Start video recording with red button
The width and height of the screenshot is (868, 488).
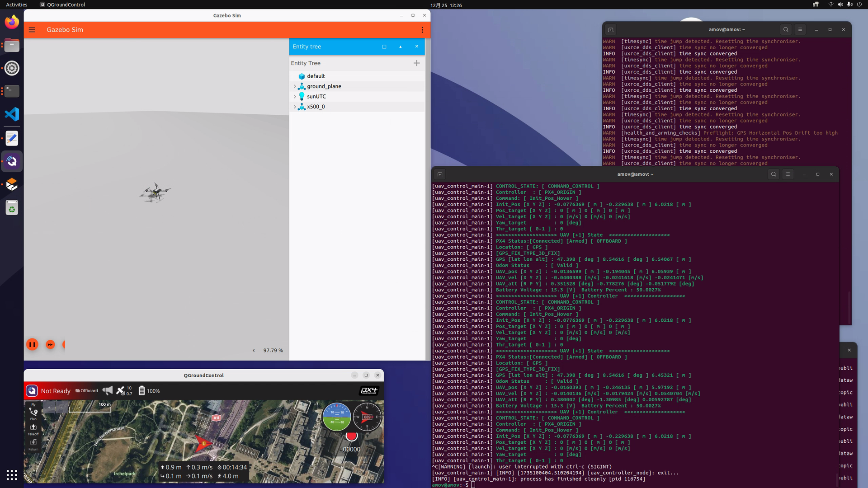[351, 436]
